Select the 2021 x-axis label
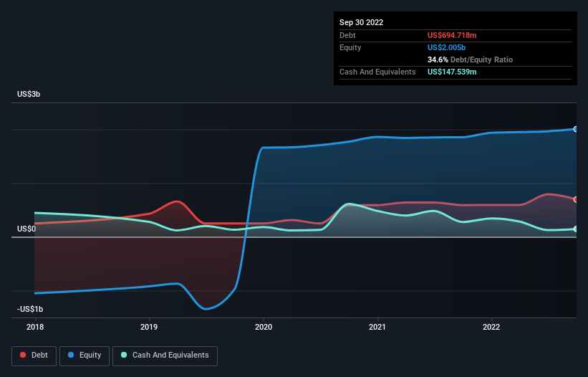The width and height of the screenshot is (588, 377). pos(377,327)
